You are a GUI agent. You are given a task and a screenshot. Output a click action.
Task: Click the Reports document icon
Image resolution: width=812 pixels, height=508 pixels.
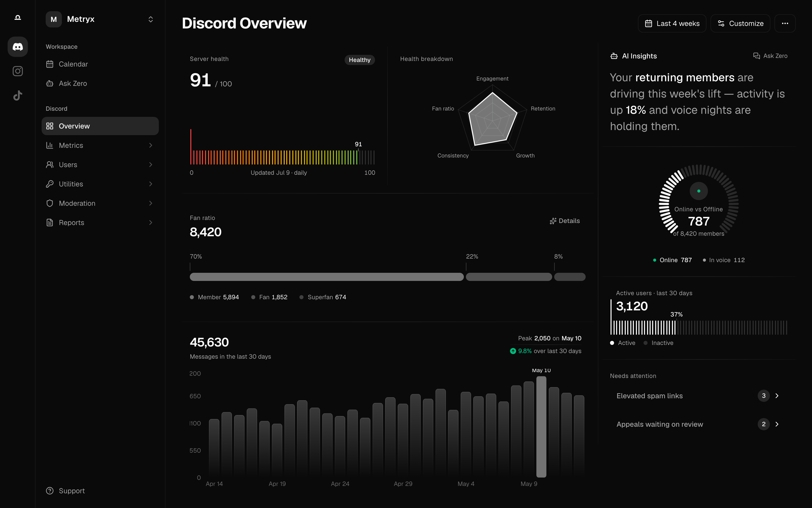pos(50,223)
